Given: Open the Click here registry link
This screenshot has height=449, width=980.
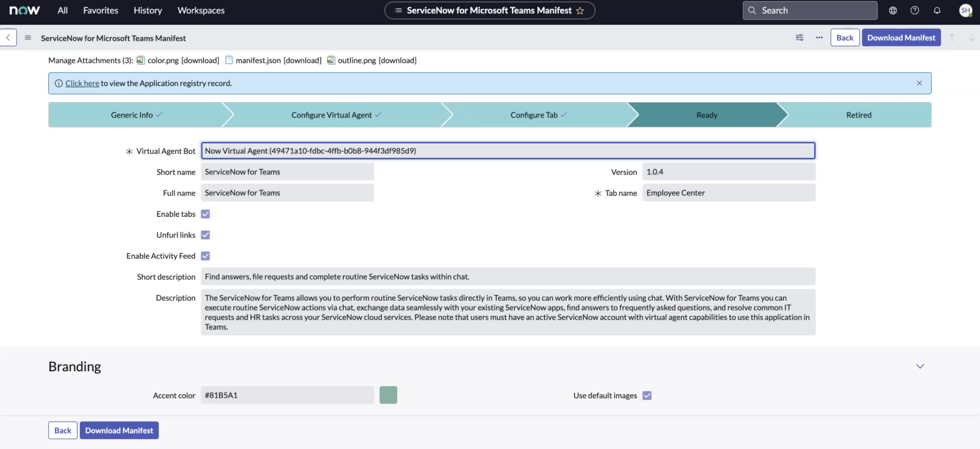Looking at the screenshot, I should click(82, 83).
